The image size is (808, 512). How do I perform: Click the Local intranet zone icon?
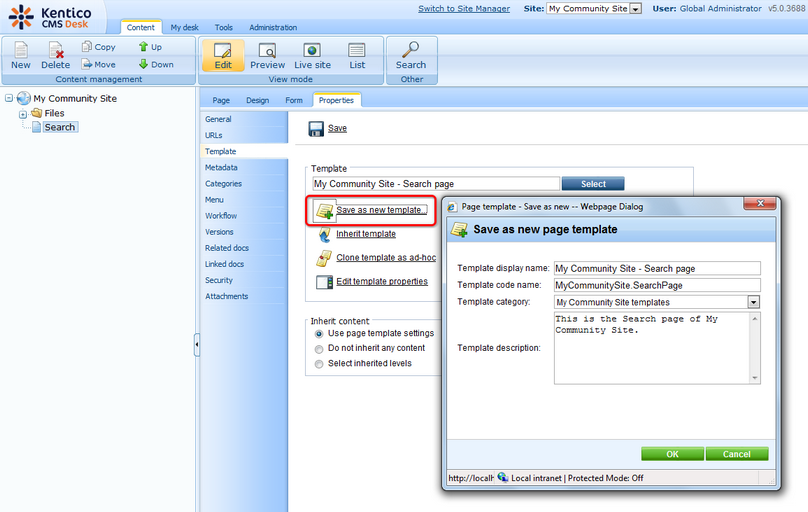[503, 477]
